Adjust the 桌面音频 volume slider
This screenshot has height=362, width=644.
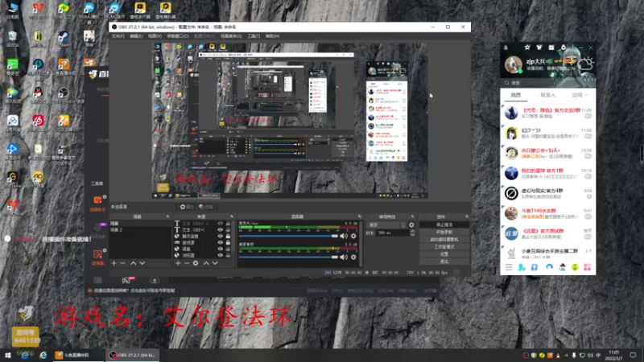coord(288,257)
